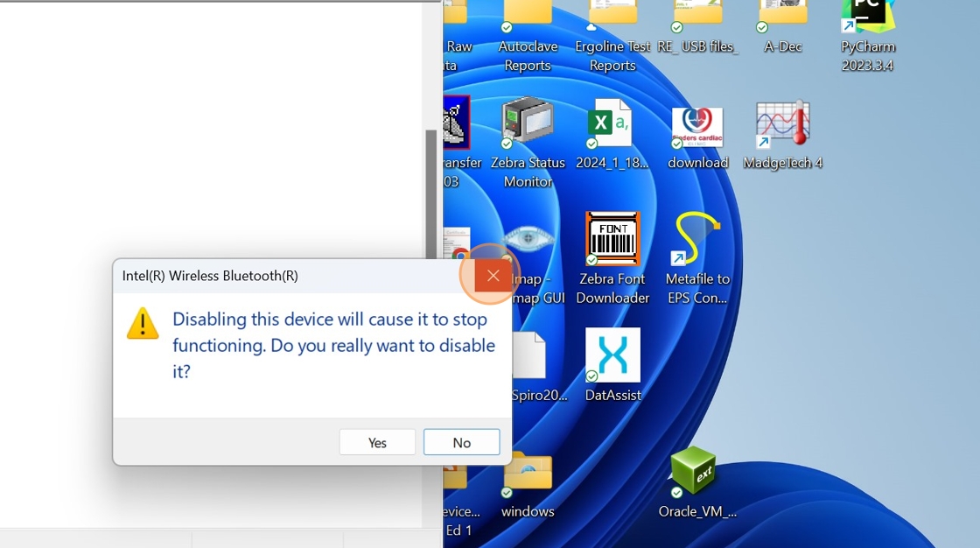
Task: Launch PyCharm 2023.3.4 shortcut
Action: (x=867, y=36)
